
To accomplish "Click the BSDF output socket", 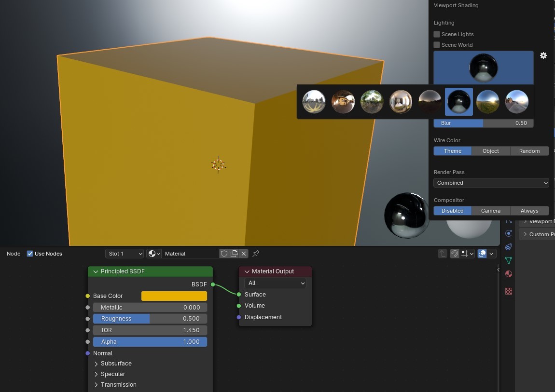I will 213,284.
